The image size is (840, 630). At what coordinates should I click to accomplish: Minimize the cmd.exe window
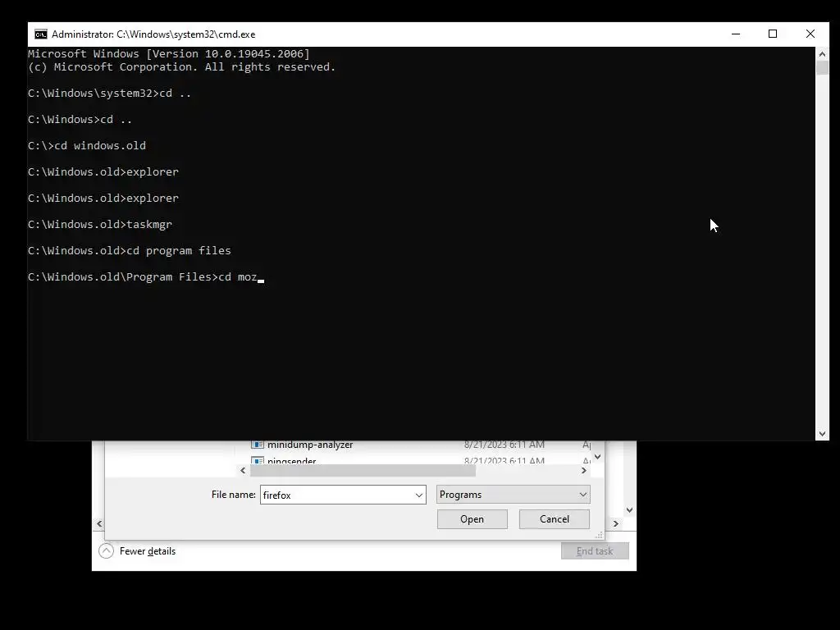coord(736,34)
